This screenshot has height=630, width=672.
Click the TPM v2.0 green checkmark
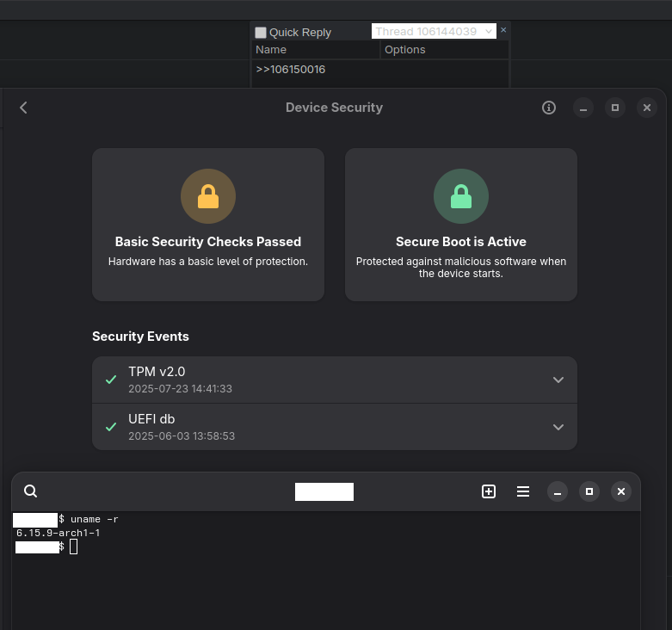(111, 380)
